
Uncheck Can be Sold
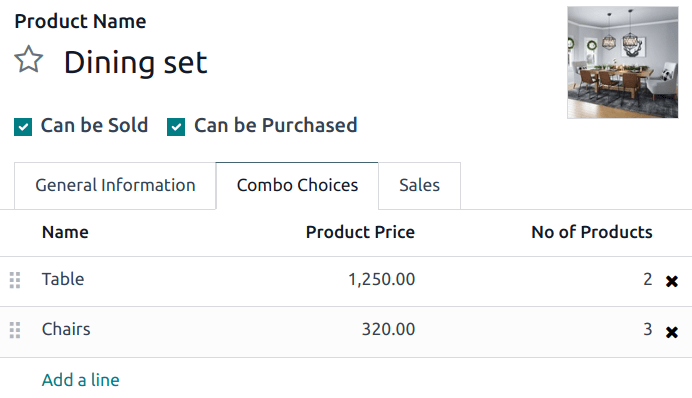coord(23,127)
